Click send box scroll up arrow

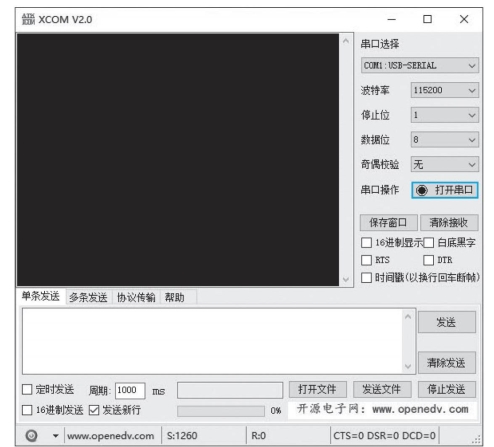point(408,317)
